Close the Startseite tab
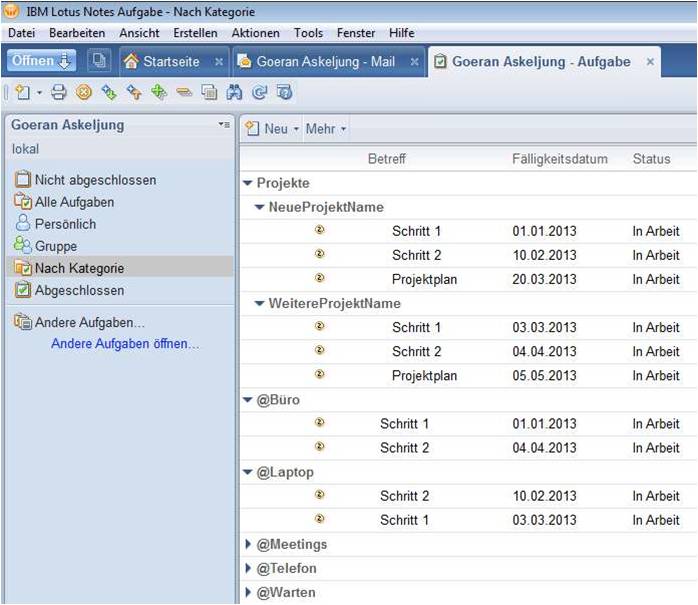698x605 pixels. pyautogui.click(x=219, y=62)
